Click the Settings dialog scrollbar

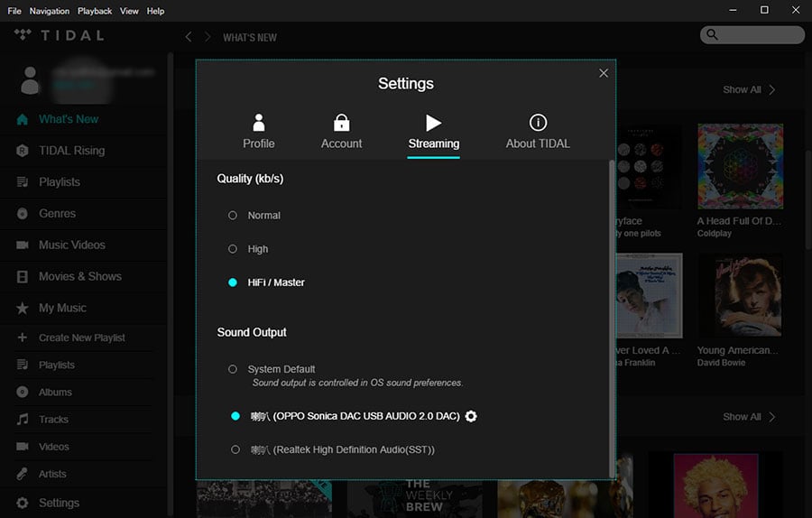coord(612,319)
